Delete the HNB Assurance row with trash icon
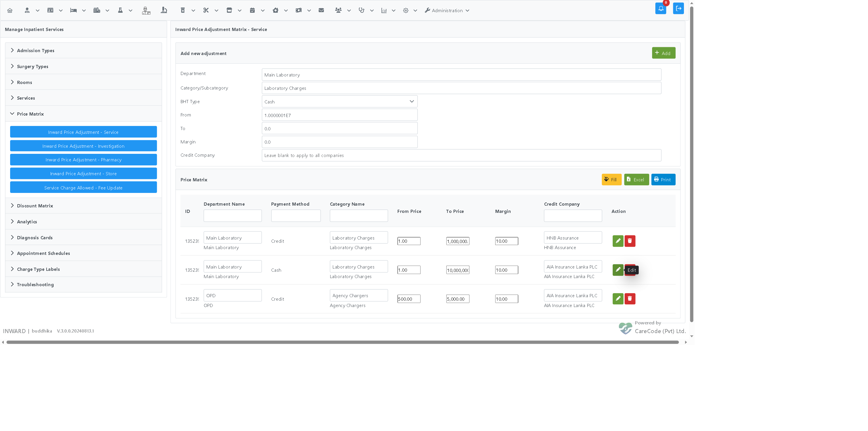This screenshot has height=431, width=868. [630, 241]
